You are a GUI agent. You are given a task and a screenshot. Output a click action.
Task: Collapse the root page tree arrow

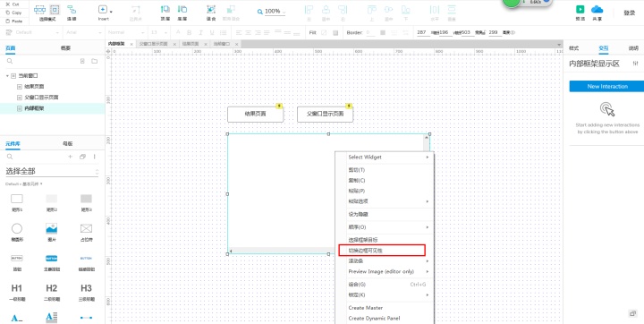click(x=7, y=76)
